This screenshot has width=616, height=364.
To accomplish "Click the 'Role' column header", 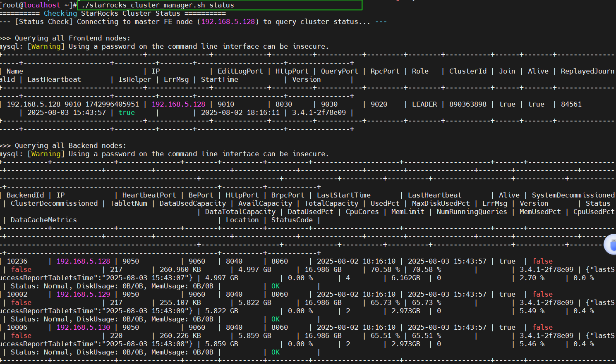I will [x=420, y=71].
